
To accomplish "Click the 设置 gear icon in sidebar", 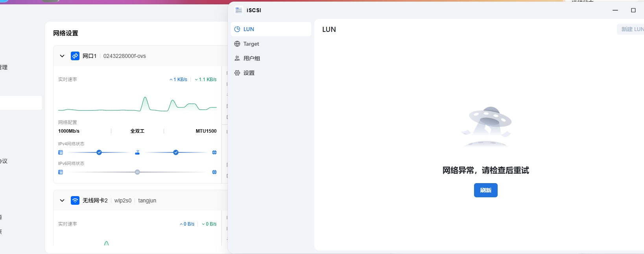I will coord(237,73).
